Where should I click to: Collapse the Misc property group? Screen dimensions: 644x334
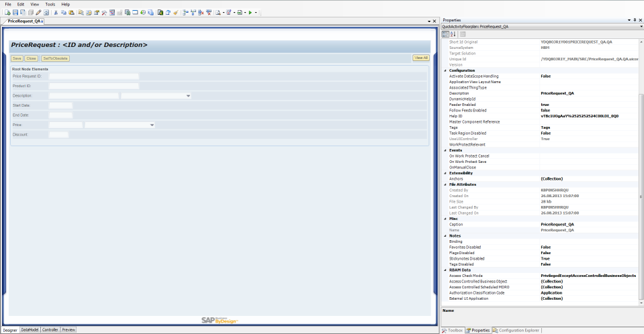pyautogui.click(x=445, y=219)
